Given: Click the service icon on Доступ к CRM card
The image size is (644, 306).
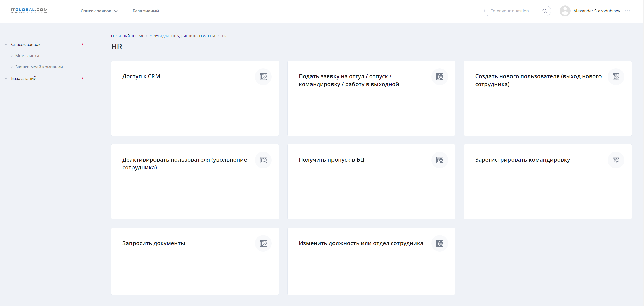Looking at the screenshot, I should coord(263,77).
